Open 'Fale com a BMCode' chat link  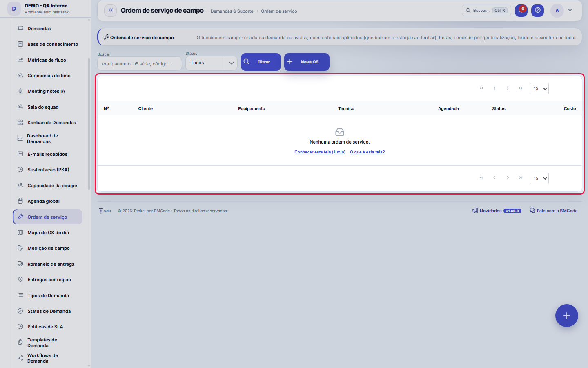tap(554, 211)
